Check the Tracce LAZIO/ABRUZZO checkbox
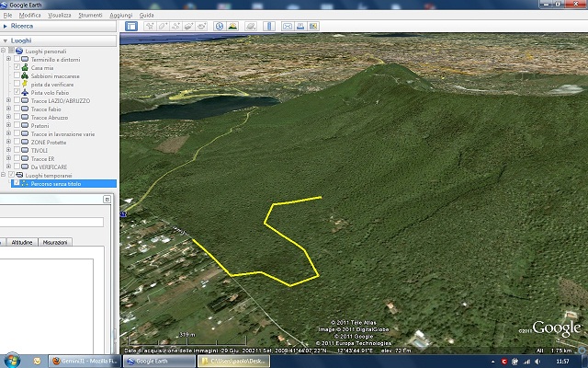Viewport: 588px width, 368px height. 17,100
